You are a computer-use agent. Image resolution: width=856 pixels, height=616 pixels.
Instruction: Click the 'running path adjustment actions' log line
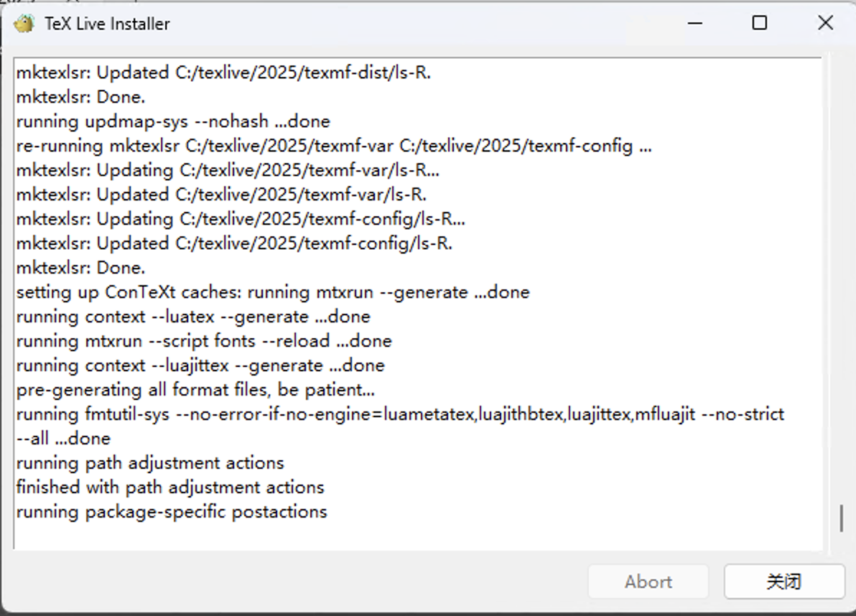coord(150,462)
